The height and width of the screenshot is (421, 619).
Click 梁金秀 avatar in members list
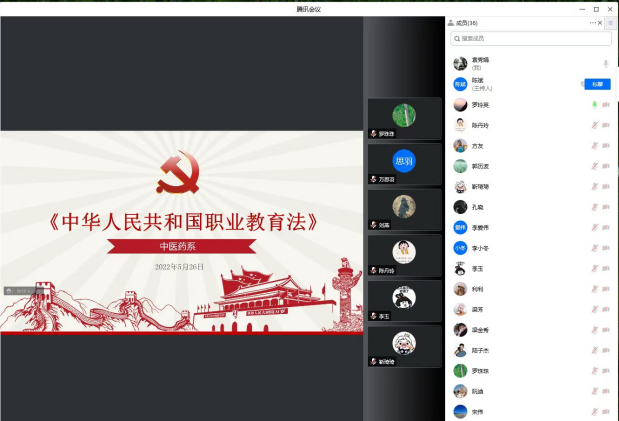[x=460, y=330]
